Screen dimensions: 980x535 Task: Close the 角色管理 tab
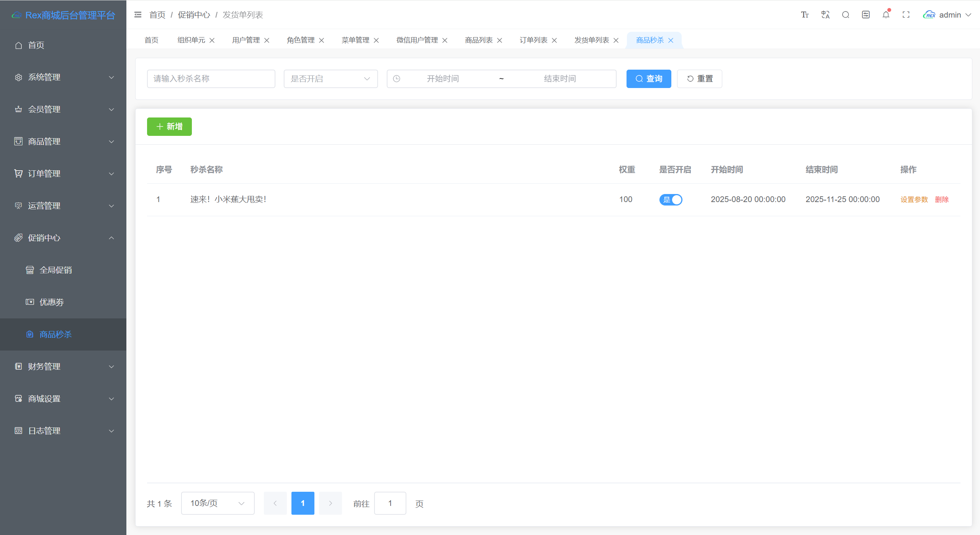pos(321,40)
